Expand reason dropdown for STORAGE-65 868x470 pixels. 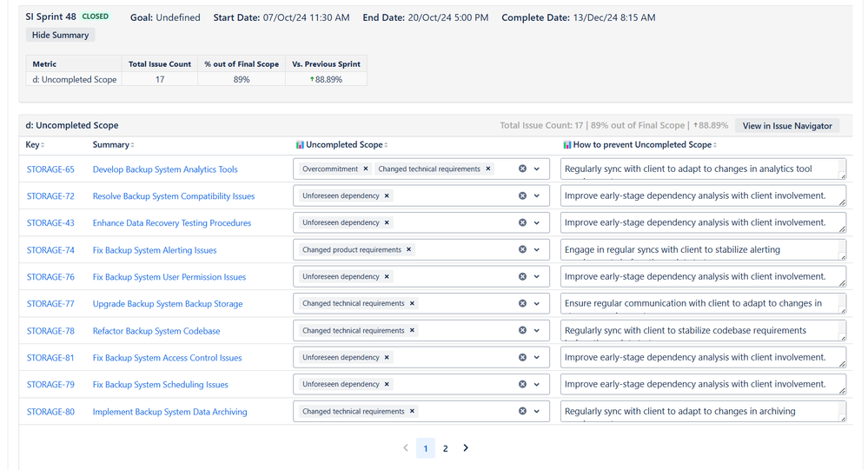tap(536, 169)
